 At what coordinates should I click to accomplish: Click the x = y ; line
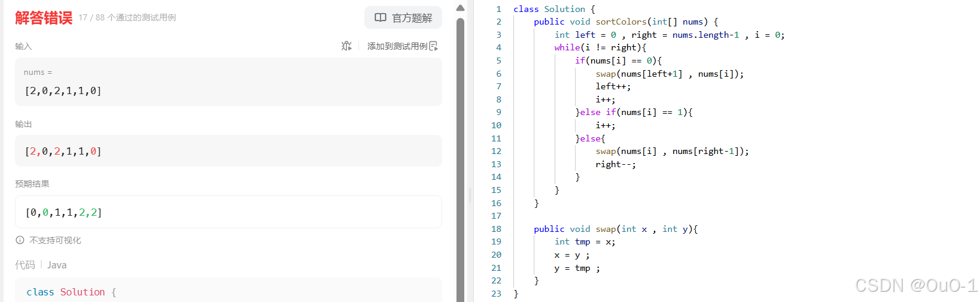point(571,255)
